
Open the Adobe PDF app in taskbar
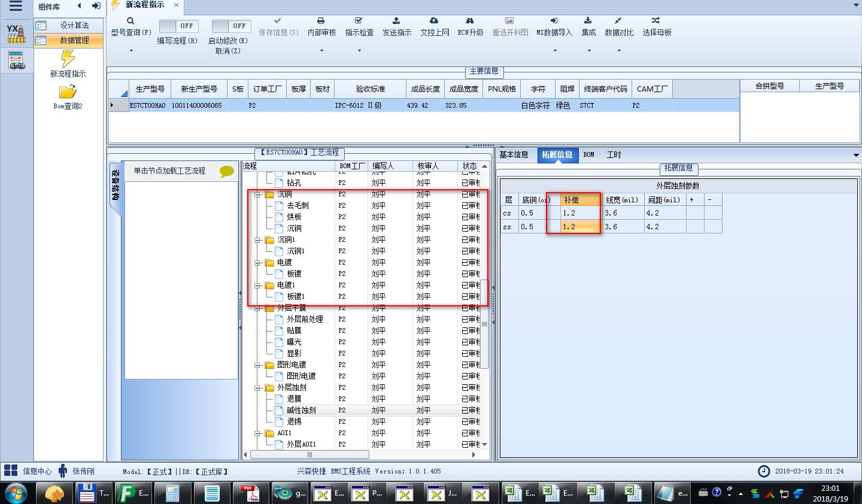250,494
